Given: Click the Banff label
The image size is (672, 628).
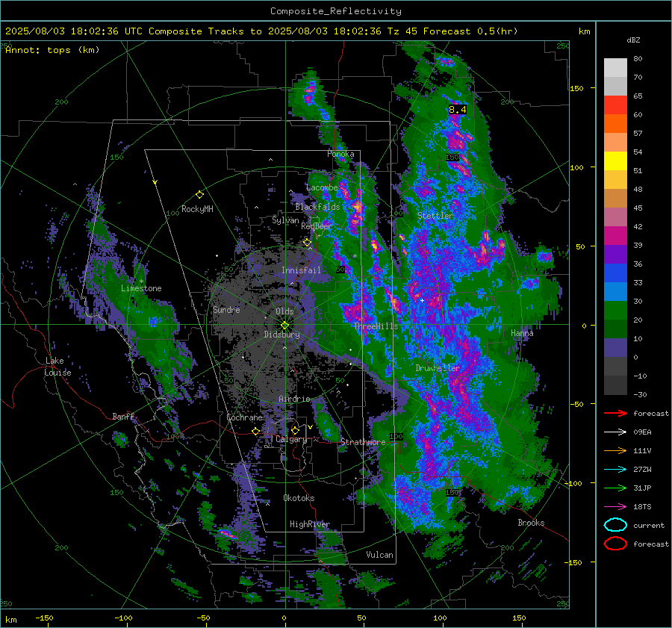Looking at the screenshot, I should (123, 417).
